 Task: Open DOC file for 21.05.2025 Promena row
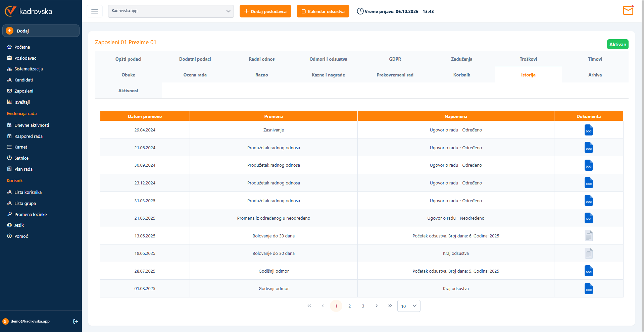[x=589, y=218]
